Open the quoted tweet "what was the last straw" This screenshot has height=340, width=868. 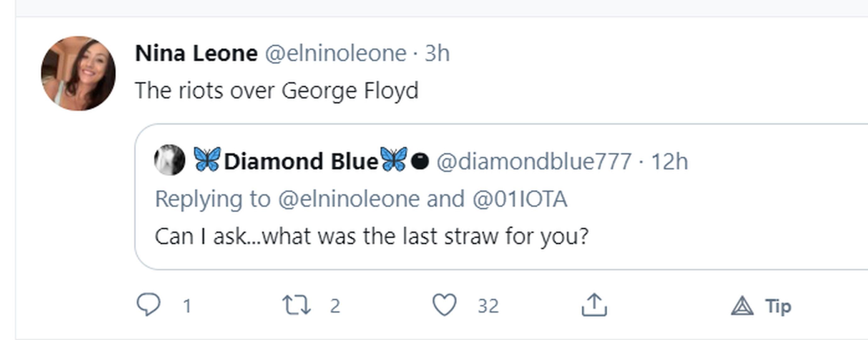[x=371, y=236]
